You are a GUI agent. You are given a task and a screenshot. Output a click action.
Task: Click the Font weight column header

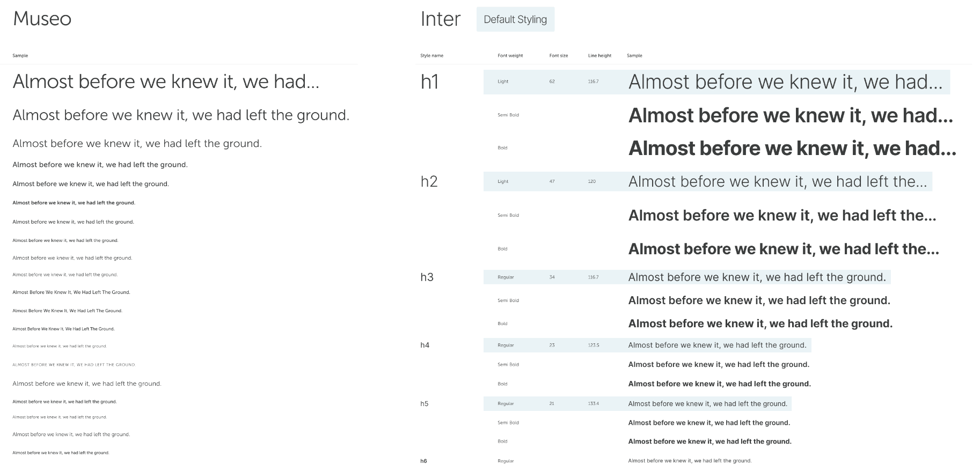510,55
